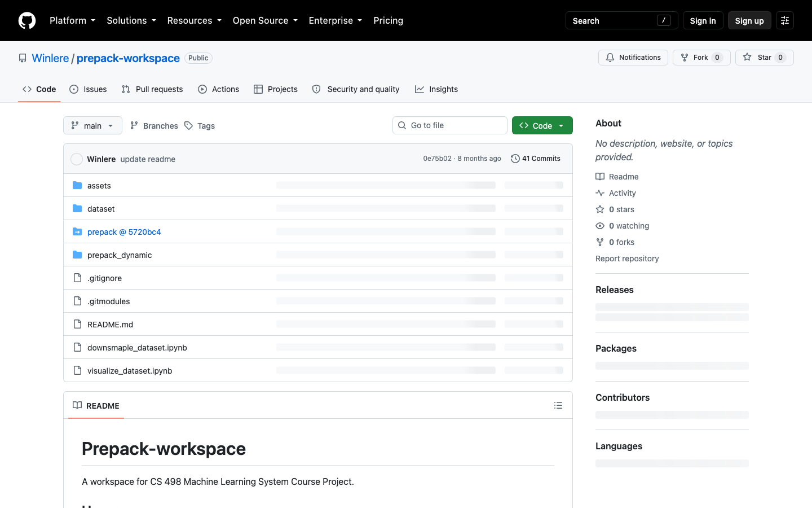The height and width of the screenshot is (508, 812).
Task: Open the update readme commit message
Action: coord(148,159)
